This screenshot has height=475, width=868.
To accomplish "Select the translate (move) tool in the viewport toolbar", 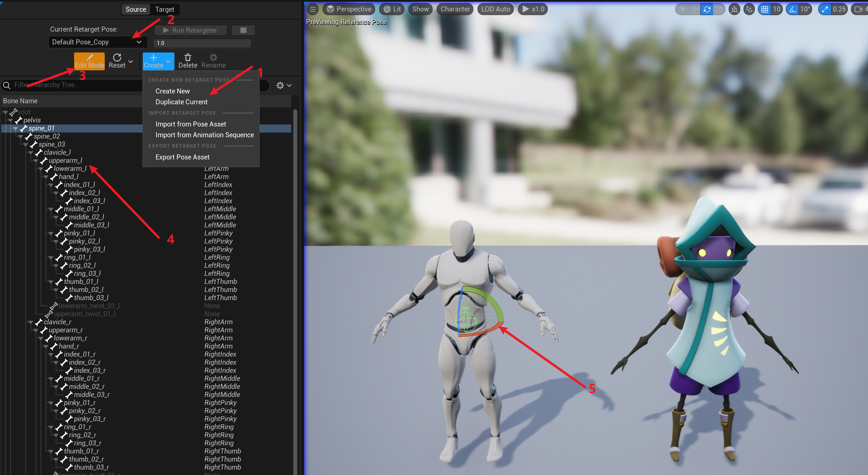I will click(695, 9).
